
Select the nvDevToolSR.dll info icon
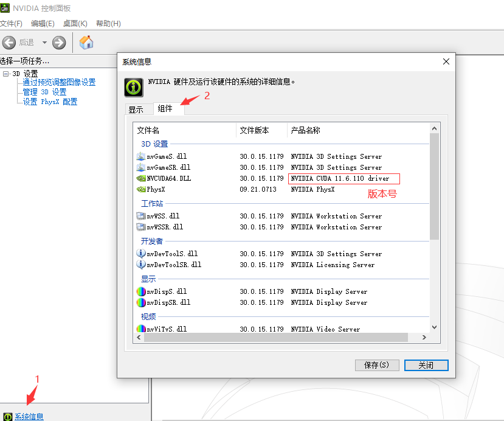point(141,265)
